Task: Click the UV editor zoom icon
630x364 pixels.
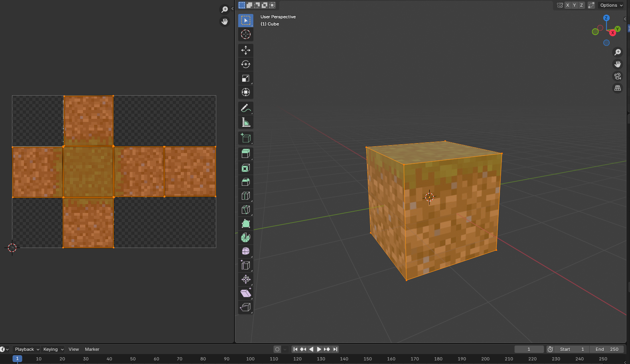Action: tap(225, 9)
